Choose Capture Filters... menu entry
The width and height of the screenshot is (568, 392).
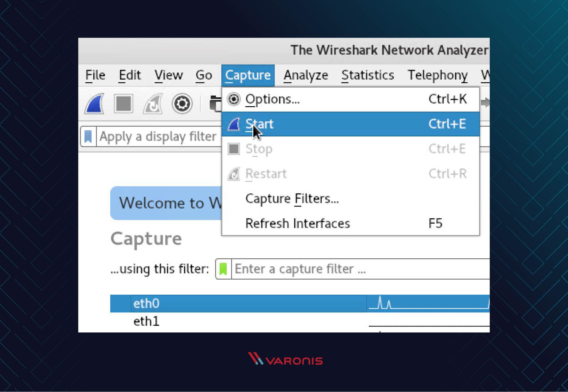coord(351,199)
